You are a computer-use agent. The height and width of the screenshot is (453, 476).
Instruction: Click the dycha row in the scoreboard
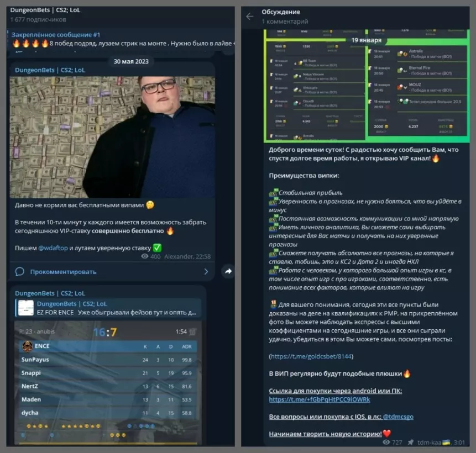point(108,413)
